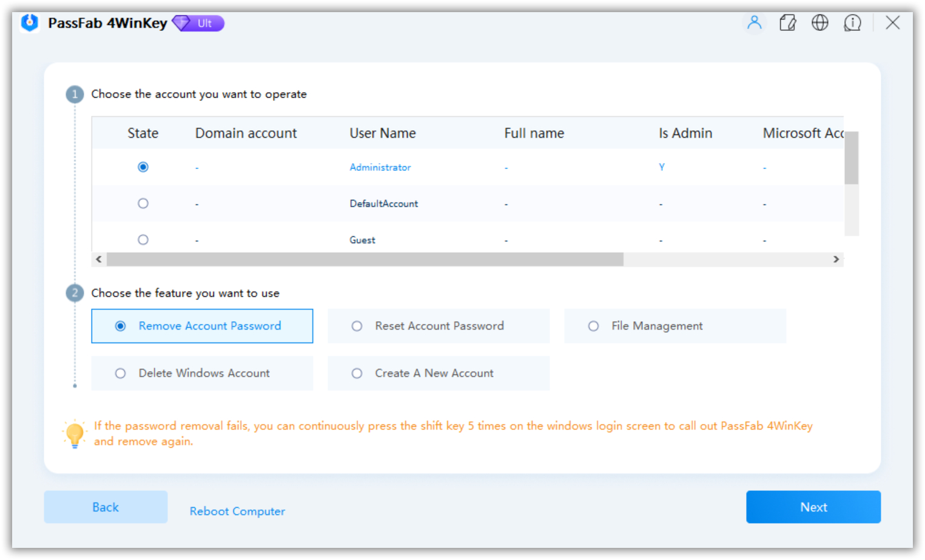925x560 pixels.
Task: Open the info icon in titlebar
Action: coord(852,22)
